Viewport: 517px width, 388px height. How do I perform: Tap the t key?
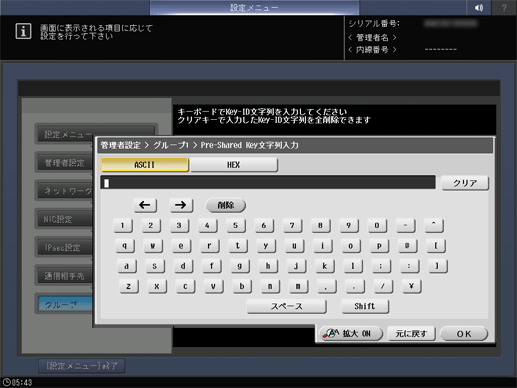coord(238,246)
